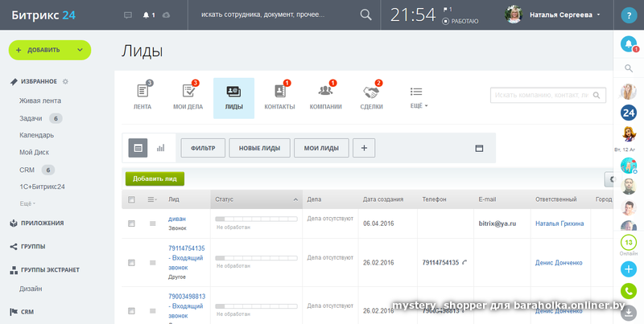The width and height of the screenshot is (644, 324).
Task: Expand the ЕЩЁ menu in CRM tabs
Action: pyautogui.click(x=419, y=98)
